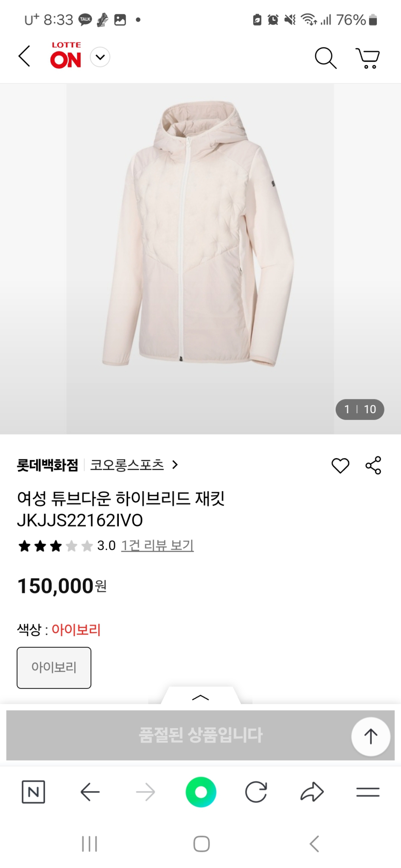Select the 아이보리 color option
The height and width of the screenshot is (868, 401).
[x=54, y=668]
